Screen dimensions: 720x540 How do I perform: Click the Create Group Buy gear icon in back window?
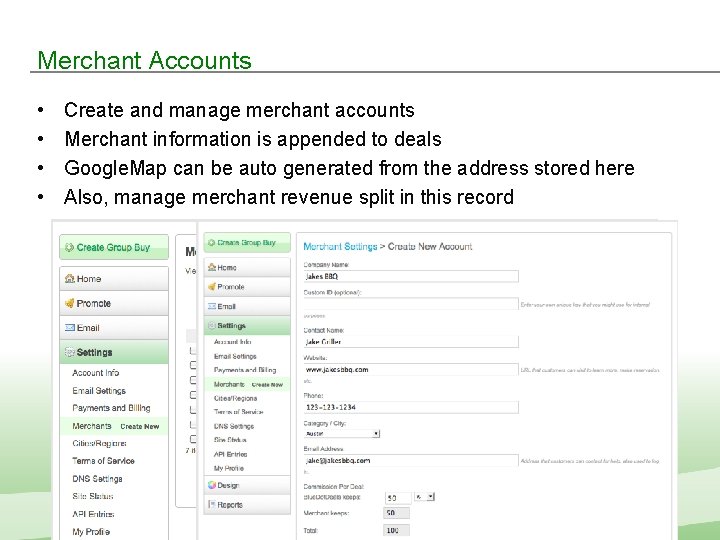click(x=69, y=248)
